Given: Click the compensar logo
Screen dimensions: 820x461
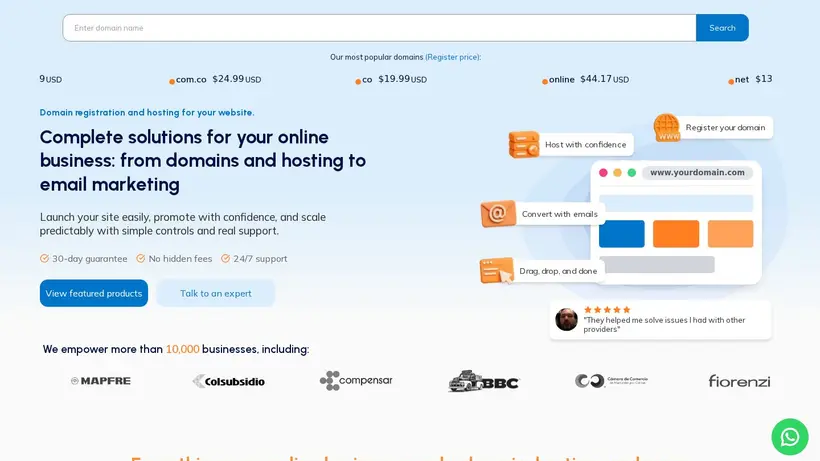Looking at the screenshot, I should click(x=356, y=381).
